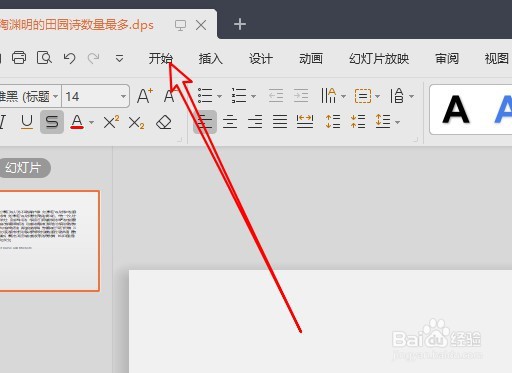Align text right

(255, 122)
